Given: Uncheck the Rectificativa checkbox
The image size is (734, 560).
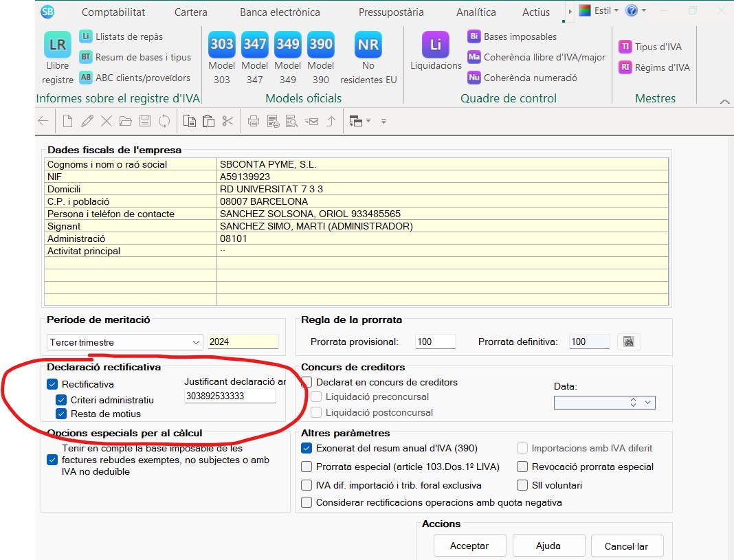Looking at the screenshot, I should point(53,384).
